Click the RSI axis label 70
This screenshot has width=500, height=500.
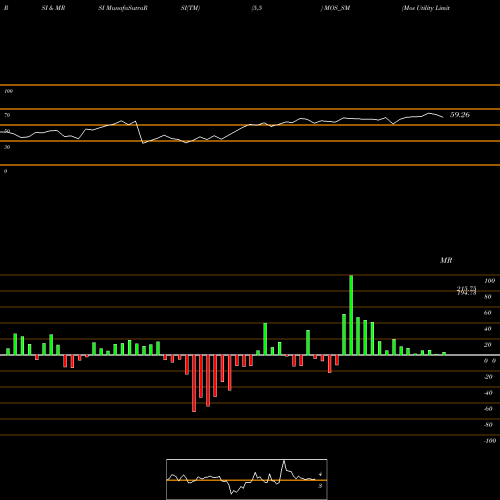coord(7,115)
